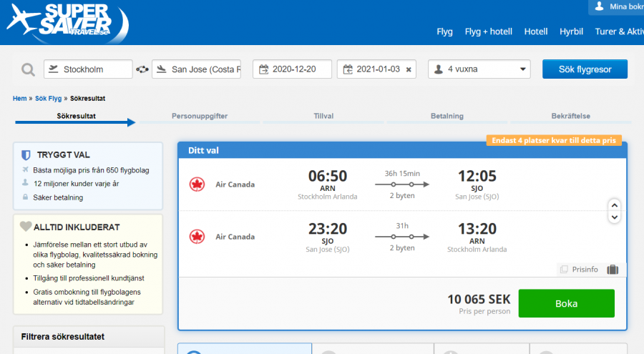Click return flight Air Canada logo

[195, 235]
